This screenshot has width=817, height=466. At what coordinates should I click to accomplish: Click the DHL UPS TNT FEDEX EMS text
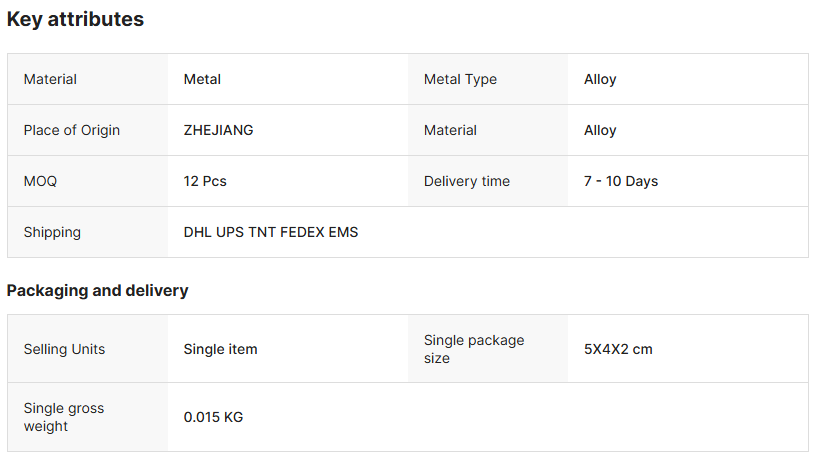click(271, 232)
